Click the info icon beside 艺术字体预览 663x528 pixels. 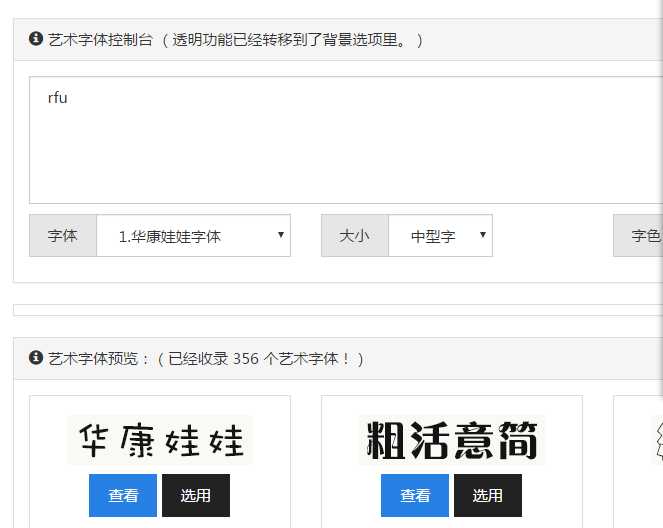click(x=36, y=358)
